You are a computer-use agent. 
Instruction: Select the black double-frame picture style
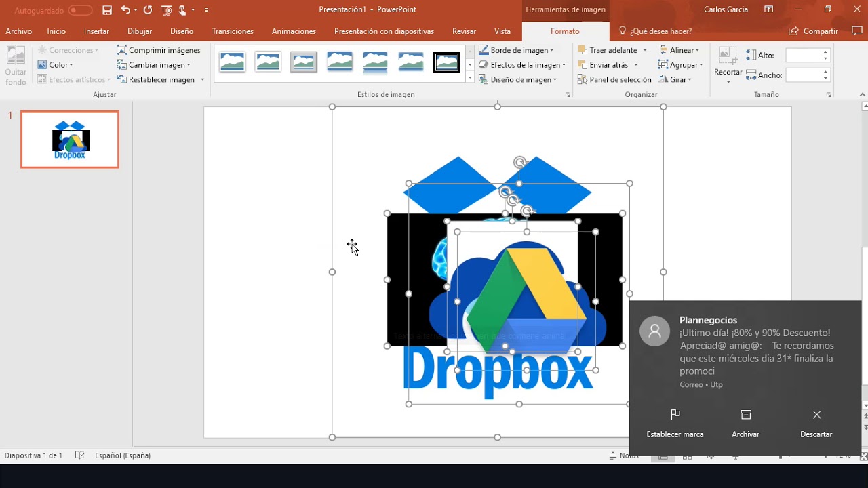click(447, 62)
